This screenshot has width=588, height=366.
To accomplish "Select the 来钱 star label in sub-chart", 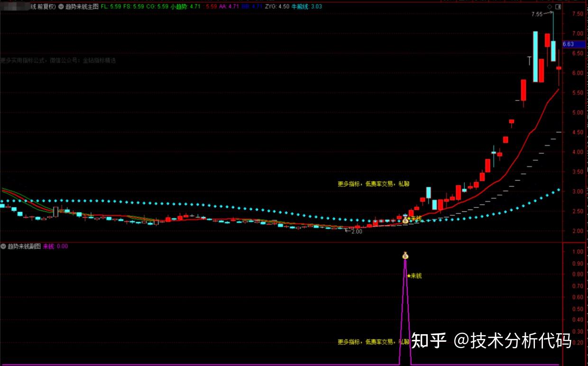I will 414,276.
